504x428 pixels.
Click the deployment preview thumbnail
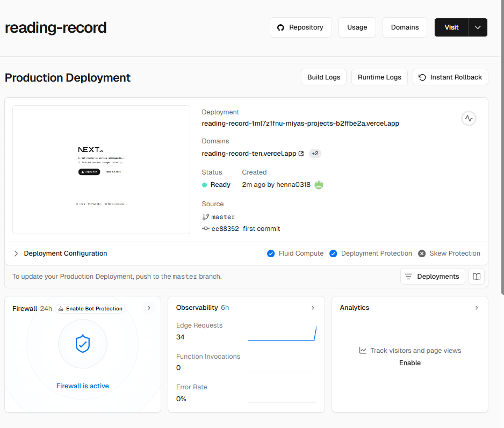[101, 170]
